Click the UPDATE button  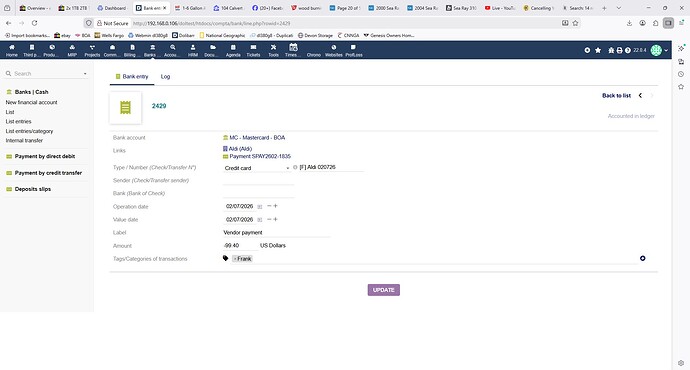384,290
